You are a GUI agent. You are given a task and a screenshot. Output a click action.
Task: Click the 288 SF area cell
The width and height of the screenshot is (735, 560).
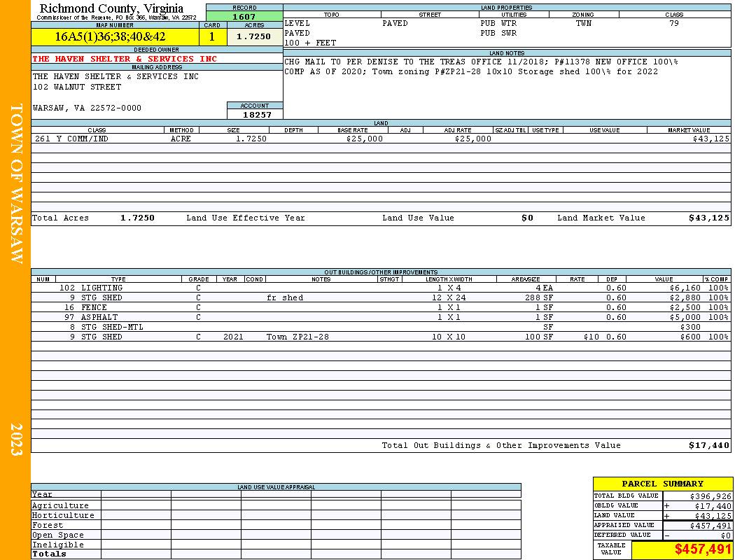coord(539,297)
